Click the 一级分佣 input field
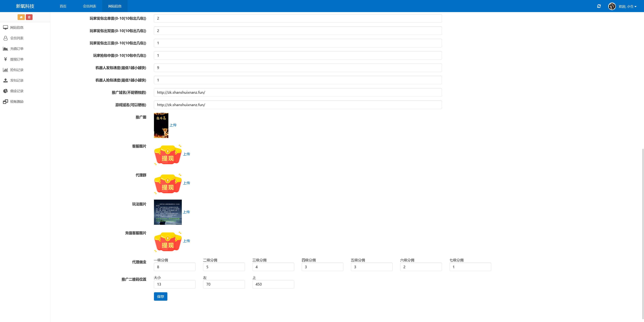Screen dimensions: 644x322 pos(174,267)
